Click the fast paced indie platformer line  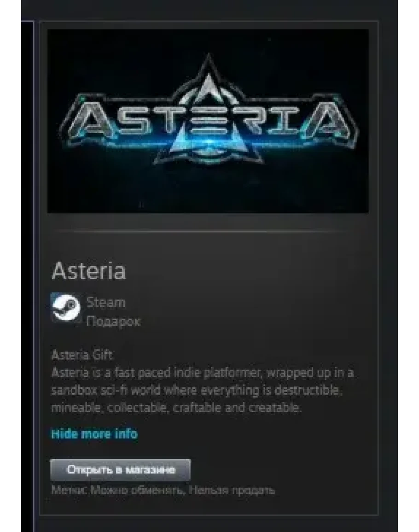click(203, 373)
